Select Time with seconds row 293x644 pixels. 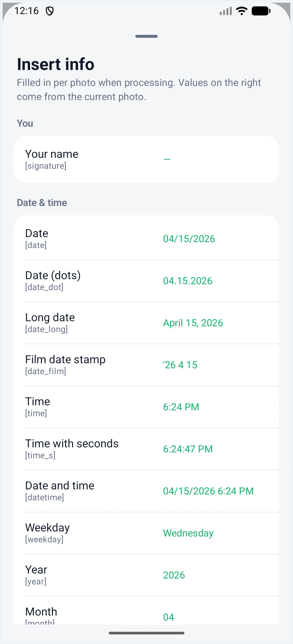tap(146, 449)
